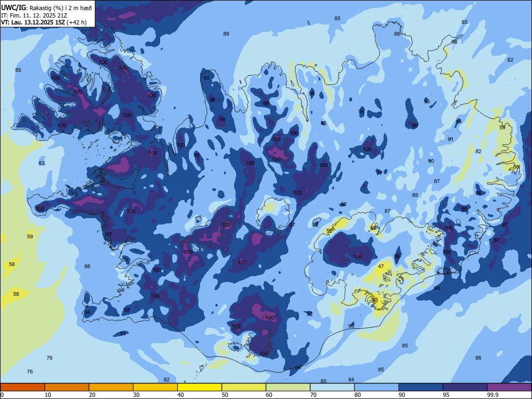Click the 'VT: Lau. 13.12.2025 15Z (+42 h)' line

[x=44, y=22]
